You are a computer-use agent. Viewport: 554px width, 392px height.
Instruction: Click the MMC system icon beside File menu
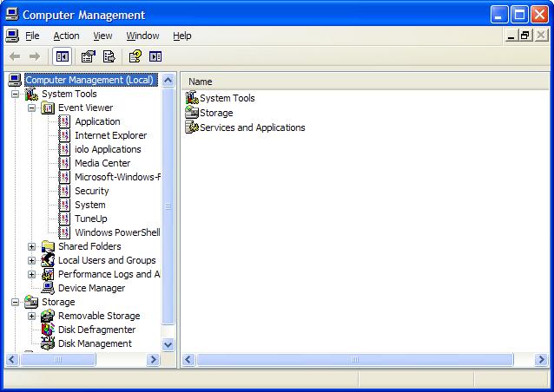point(12,36)
